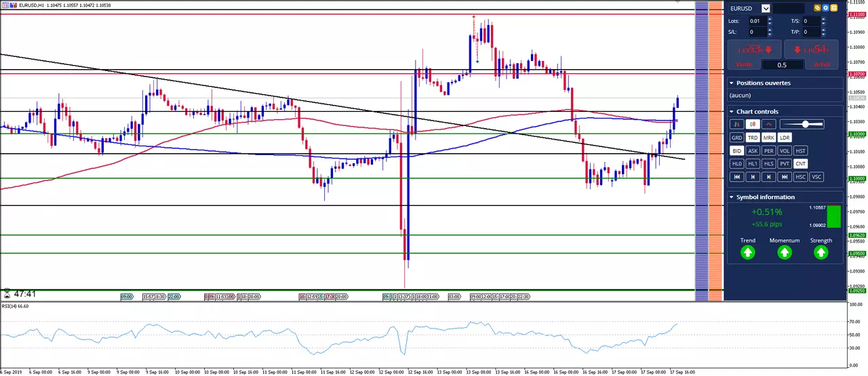Toggle the CNT countdown button

pyautogui.click(x=801, y=164)
